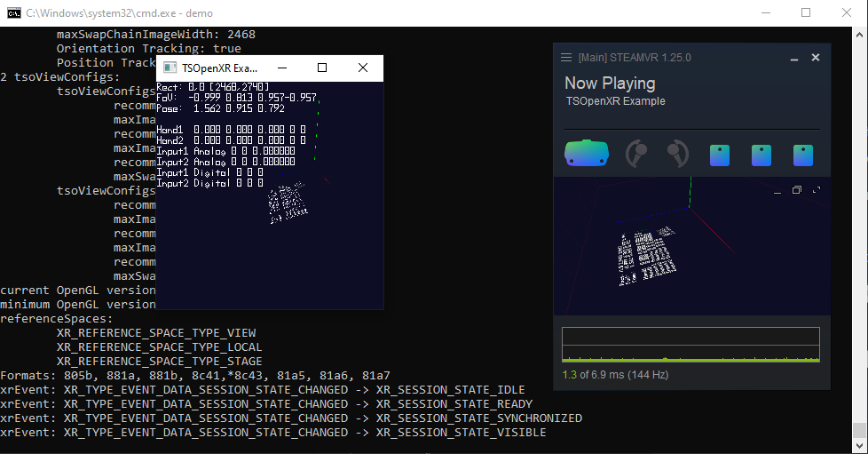
Task: Click the 'Now Playing' heading in SteamVR
Action: 610,84
